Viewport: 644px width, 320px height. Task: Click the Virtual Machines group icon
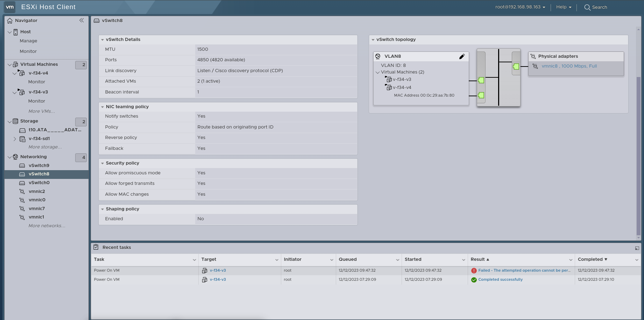click(x=15, y=64)
